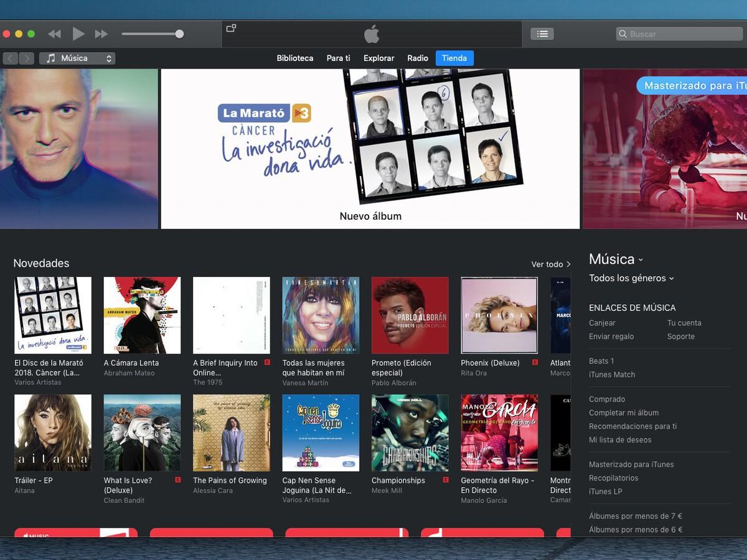Switch to the Biblioteca tab
The image size is (747, 560).
point(295,58)
